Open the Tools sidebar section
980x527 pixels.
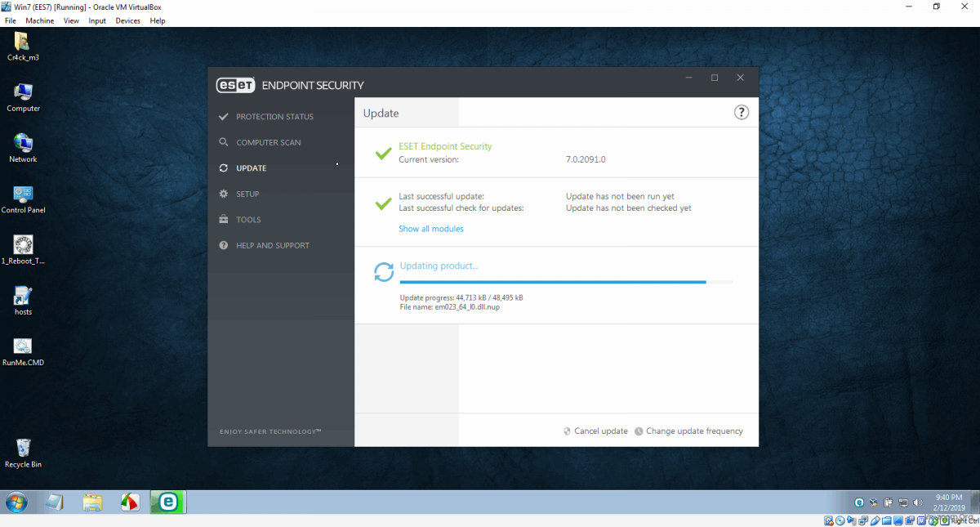(x=248, y=220)
